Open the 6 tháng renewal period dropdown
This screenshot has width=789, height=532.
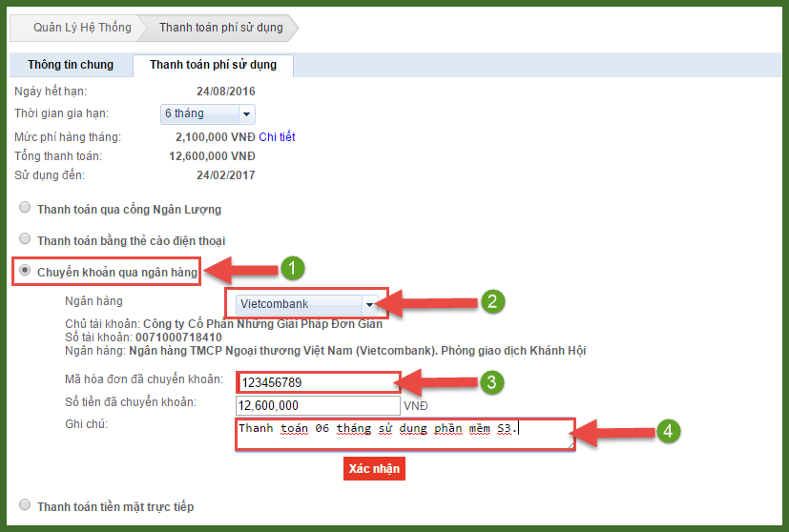(x=207, y=114)
